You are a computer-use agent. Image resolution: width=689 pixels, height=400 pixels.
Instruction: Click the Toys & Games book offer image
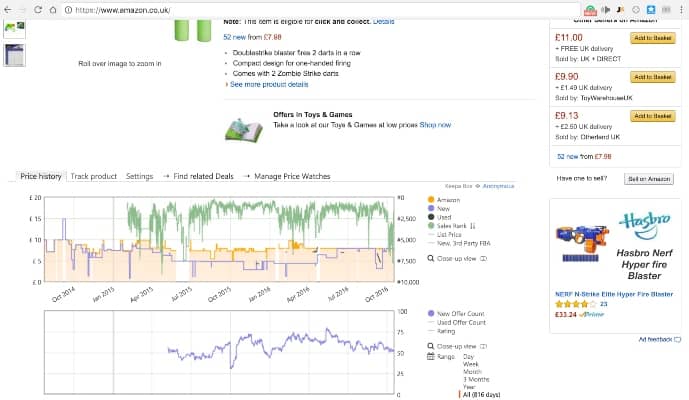pyautogui.click(x=244, y=130)
